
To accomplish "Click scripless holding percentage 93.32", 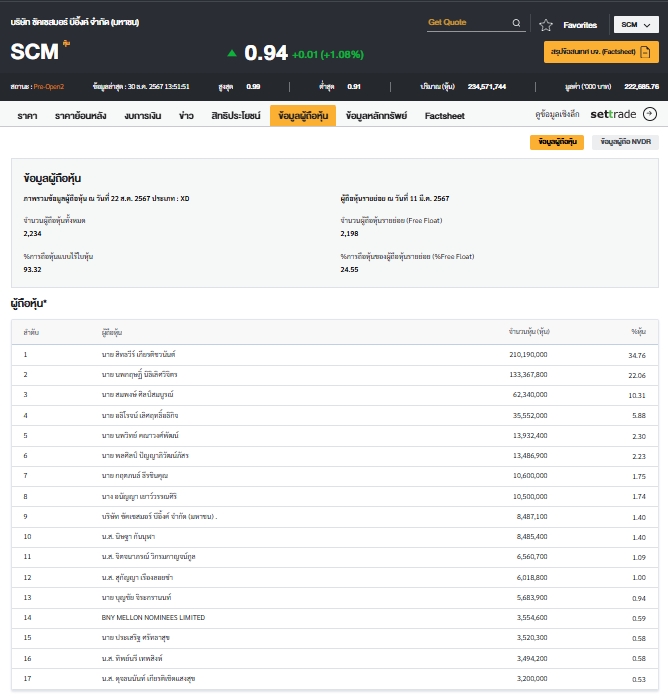I will click(32, 269).
